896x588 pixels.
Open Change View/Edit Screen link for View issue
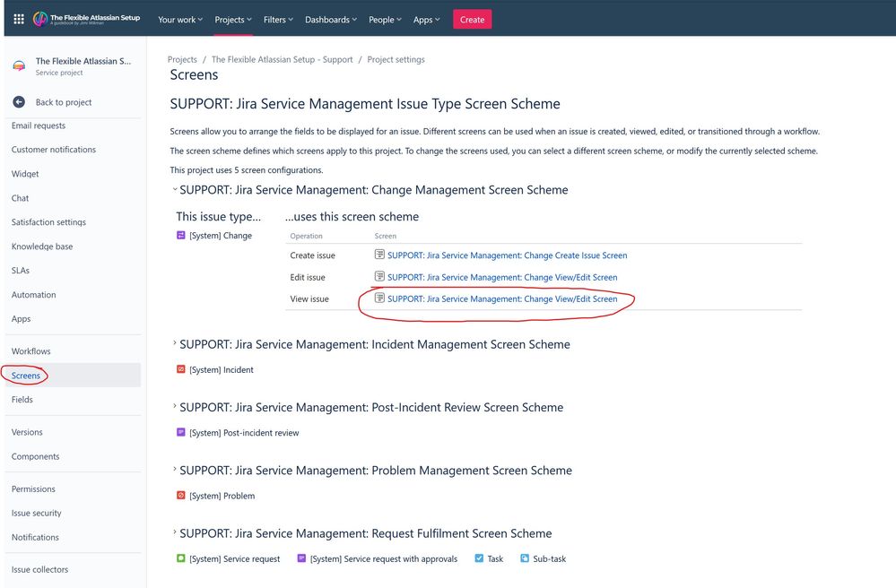(x=502, y=298)
